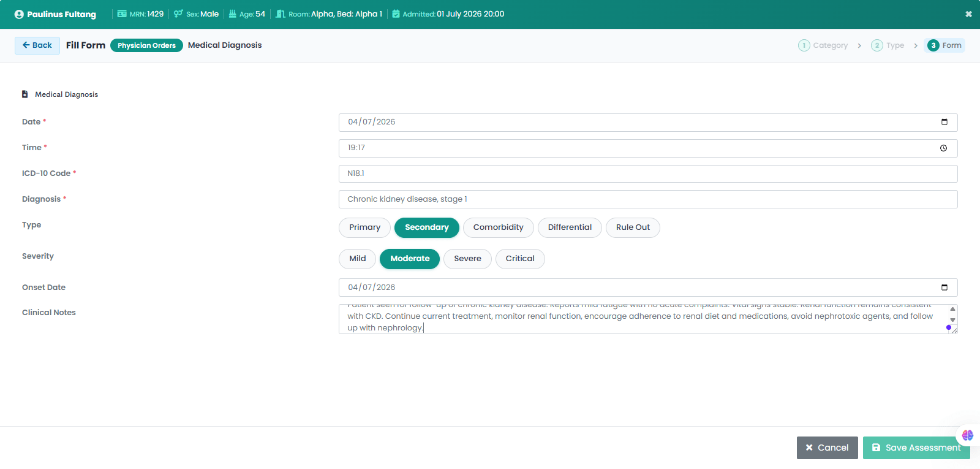This screenshot has width=980, height=469.
Task: Click the Fill Form heading
Action: 86,45
